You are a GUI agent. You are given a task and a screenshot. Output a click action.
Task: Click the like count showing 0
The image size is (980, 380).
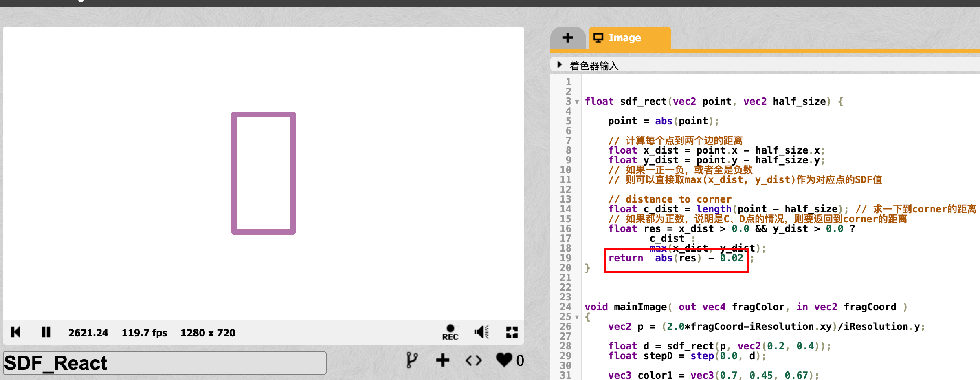tap(520, 360)
